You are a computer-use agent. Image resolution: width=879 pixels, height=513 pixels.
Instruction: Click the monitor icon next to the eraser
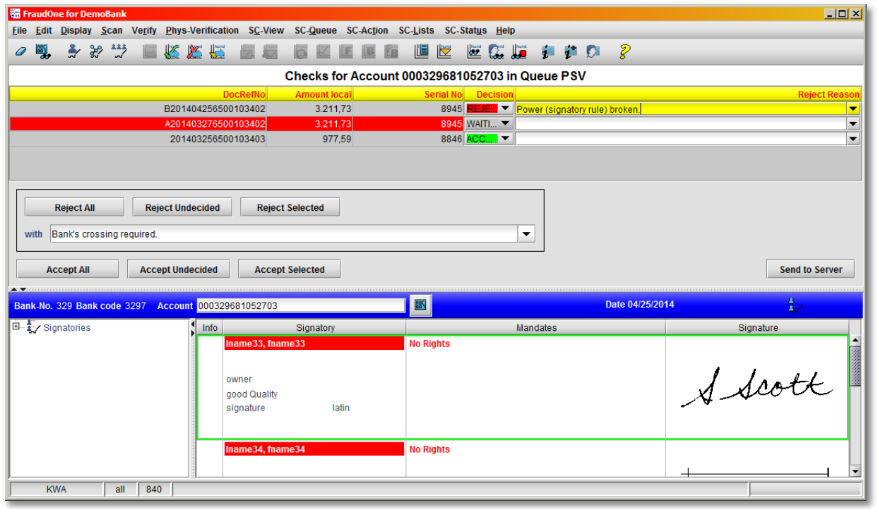coord(43,51)
